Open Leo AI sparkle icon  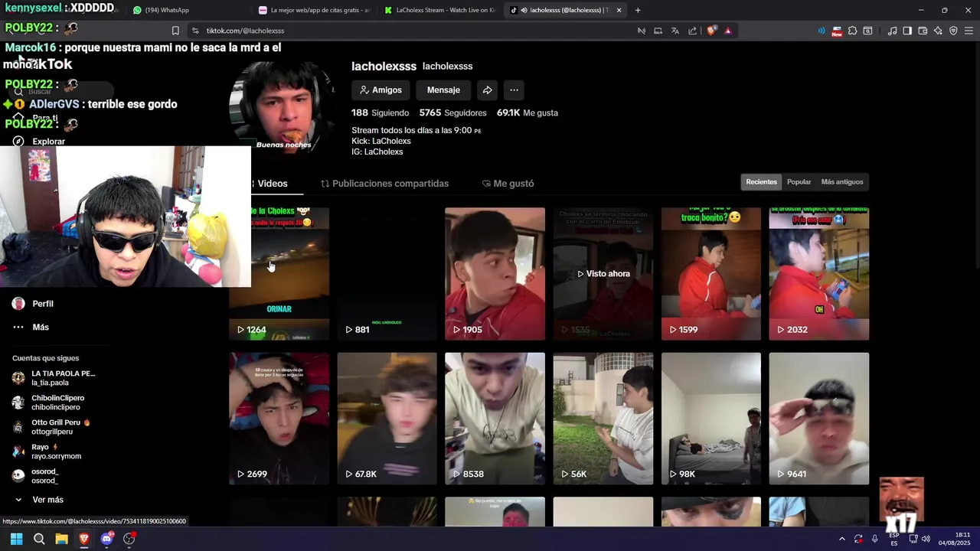point(938,31)
